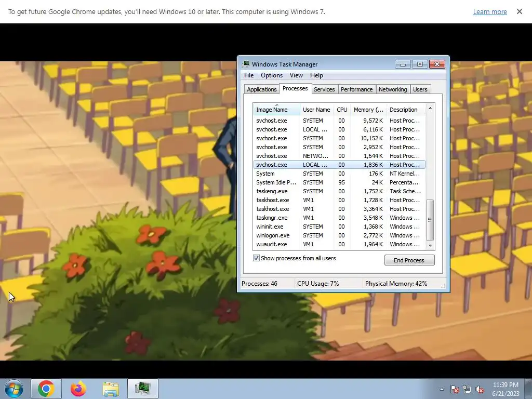Sort by Description column header
Screen dimensions: 532x399
click(x=405, y=110)
